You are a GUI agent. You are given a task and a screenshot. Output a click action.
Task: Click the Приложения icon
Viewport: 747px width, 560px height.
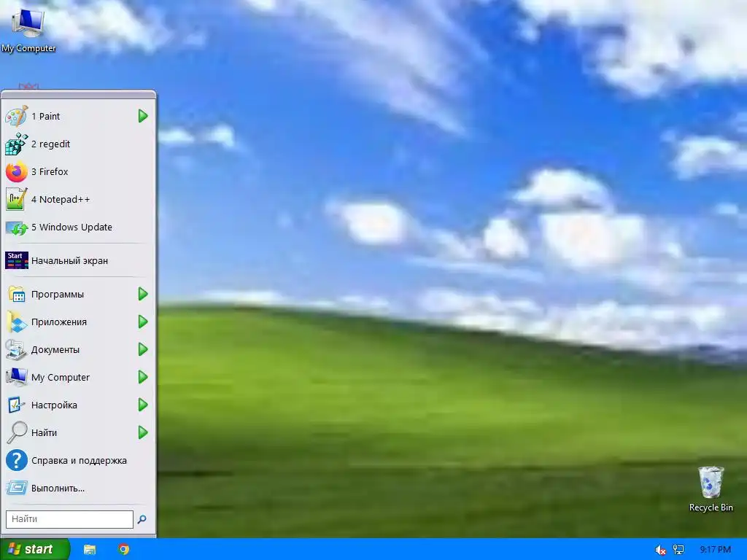pos(17,322)
